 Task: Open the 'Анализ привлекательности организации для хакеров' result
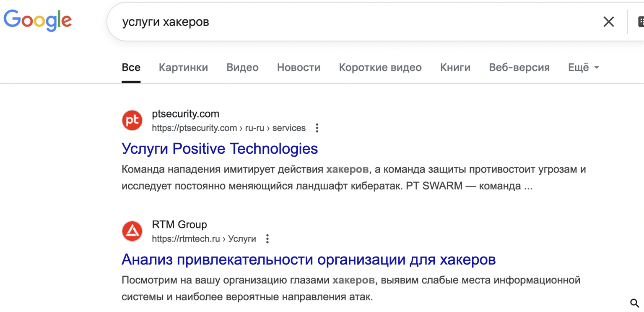[309, 260]
